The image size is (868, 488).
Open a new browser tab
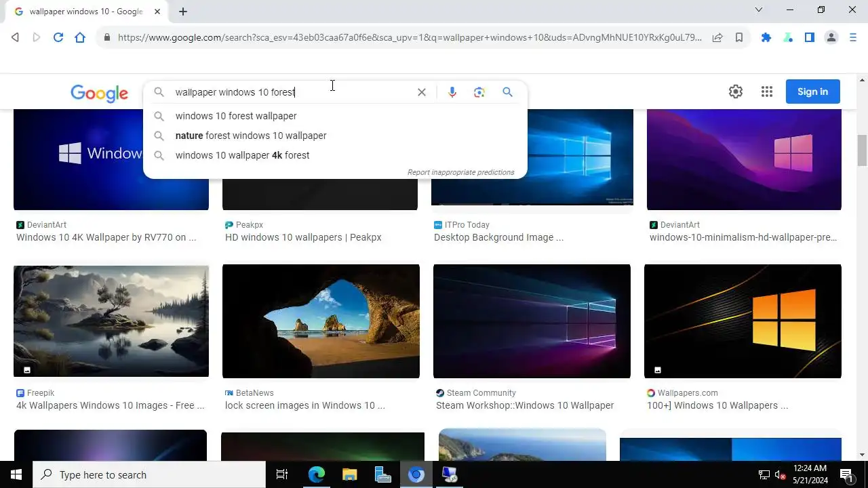(x=183, y=11)
